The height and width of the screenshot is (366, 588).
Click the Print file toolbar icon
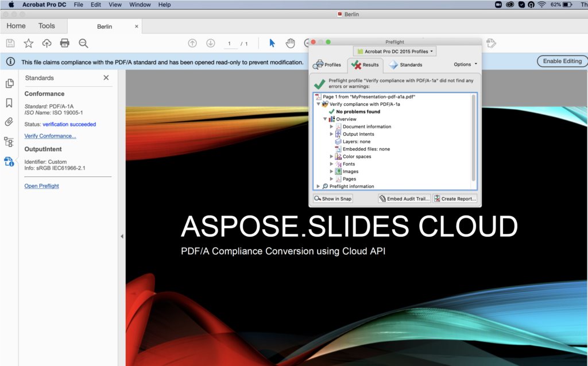click(65, 43)
